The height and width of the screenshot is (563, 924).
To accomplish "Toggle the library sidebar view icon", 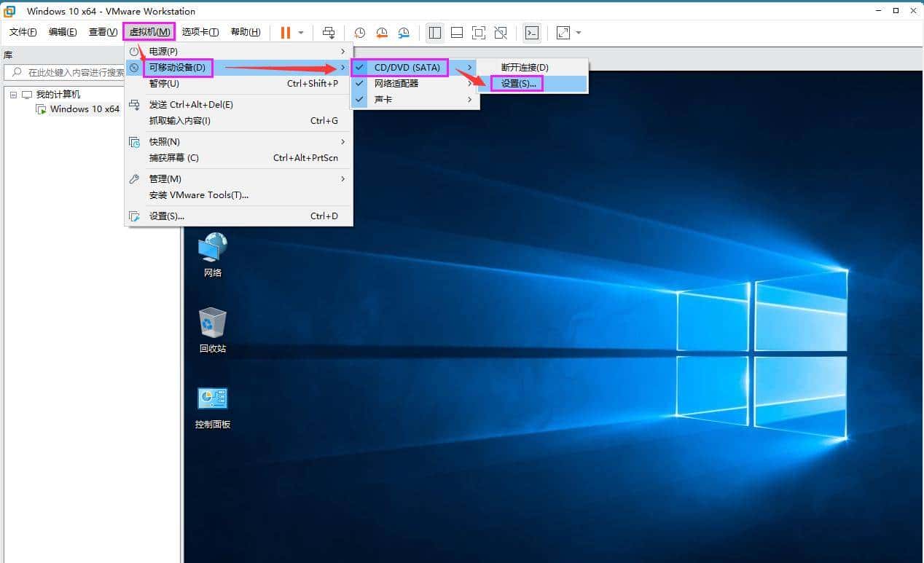I will pos(435,33).
